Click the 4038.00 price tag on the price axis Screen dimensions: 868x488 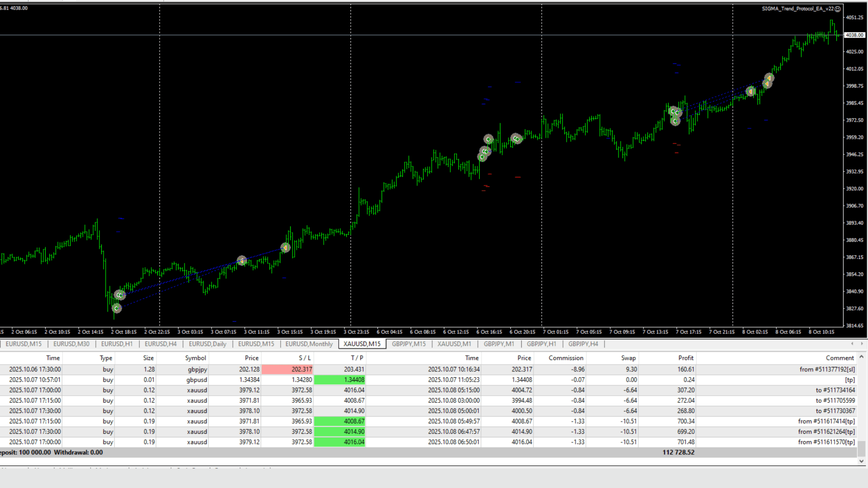pyautogui.click(x=854, y=35)
